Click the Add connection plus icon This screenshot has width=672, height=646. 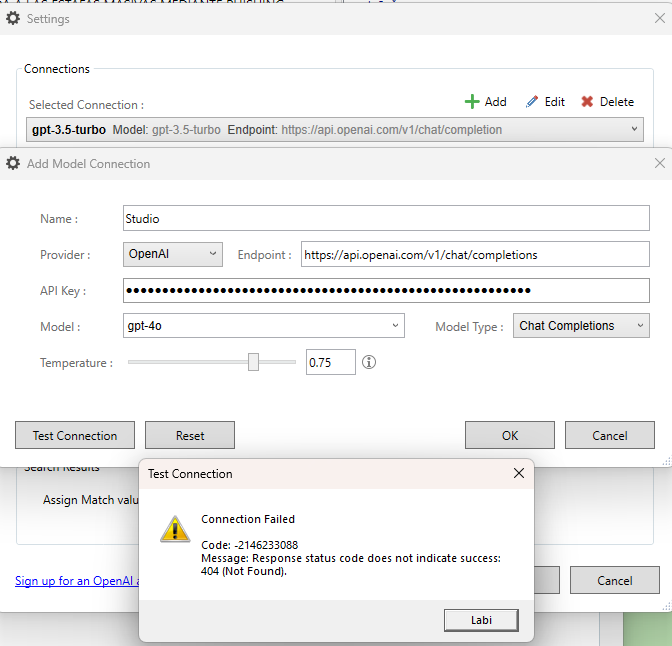[x=472, y=102]
